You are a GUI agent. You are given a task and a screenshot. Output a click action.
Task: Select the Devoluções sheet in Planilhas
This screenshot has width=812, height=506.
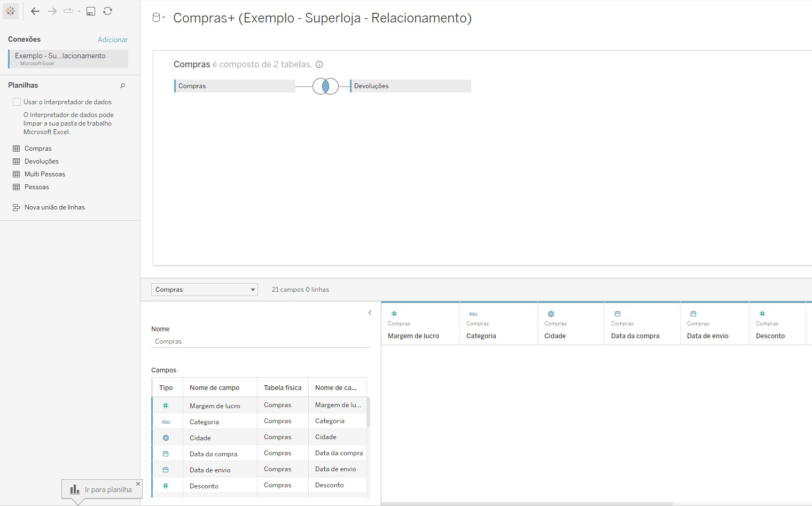coord(42,161)
